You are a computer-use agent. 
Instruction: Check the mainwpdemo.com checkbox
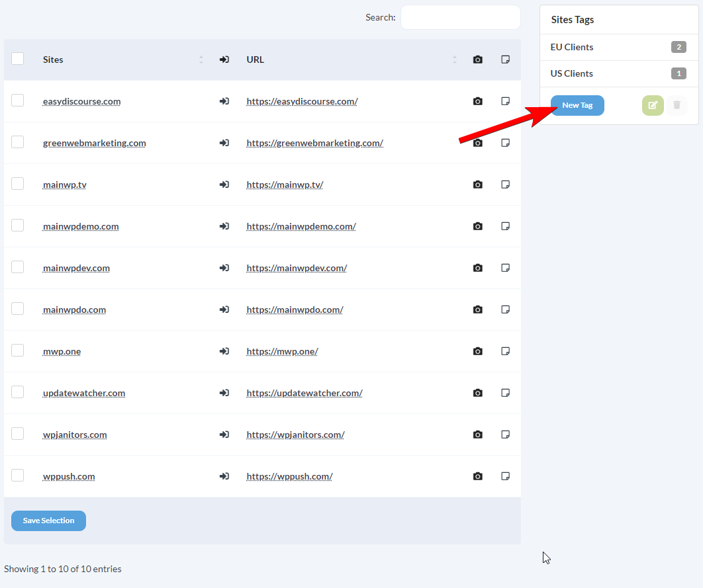coord(17,226)
